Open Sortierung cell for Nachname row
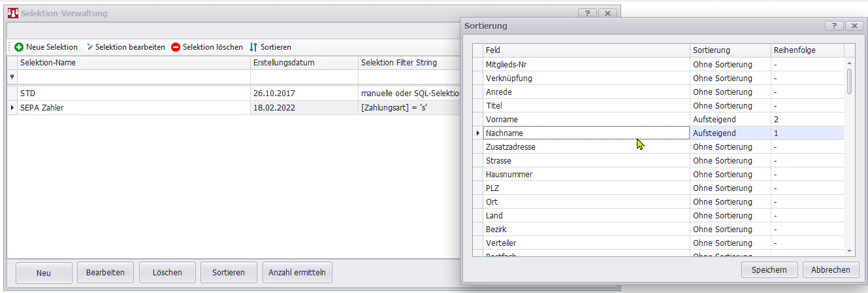Image resolution: width=868 pixels, height=293 pixels. tap(730, 133)
